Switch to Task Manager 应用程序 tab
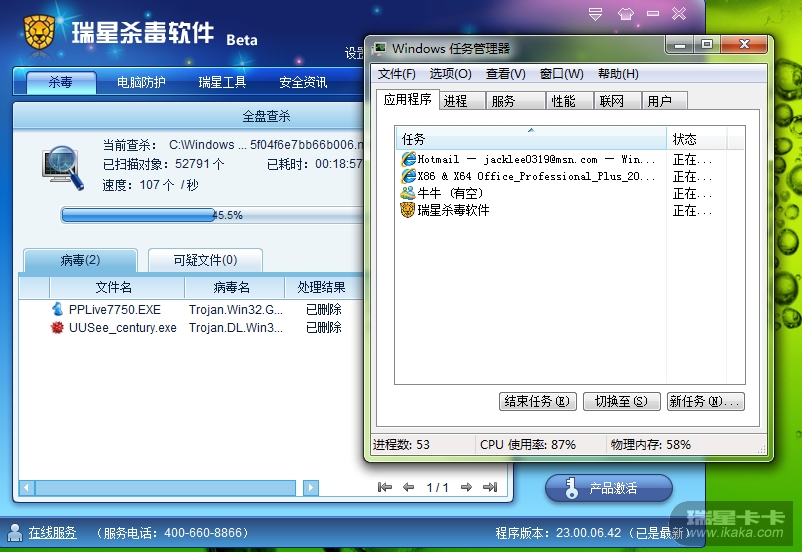 coord(407,99)
